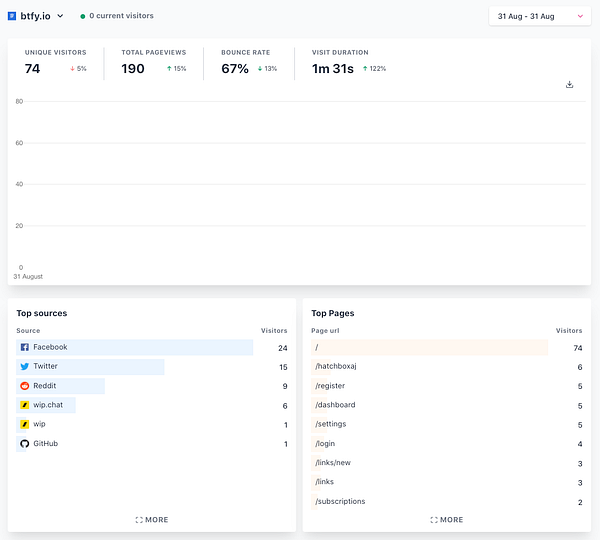Click the wip.chat source icon
The width and height of the screenshot is (600, 540).
pos(25,405)
